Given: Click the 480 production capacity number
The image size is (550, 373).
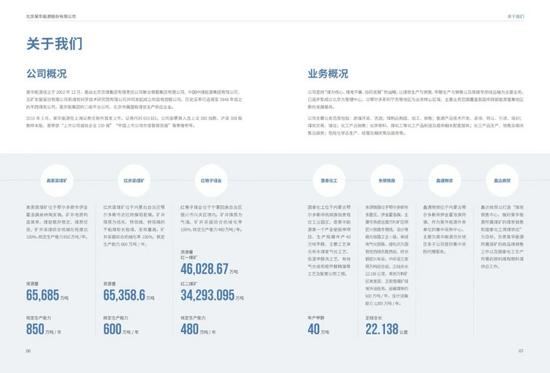Looking at the screenshot, I should [189, 329].
